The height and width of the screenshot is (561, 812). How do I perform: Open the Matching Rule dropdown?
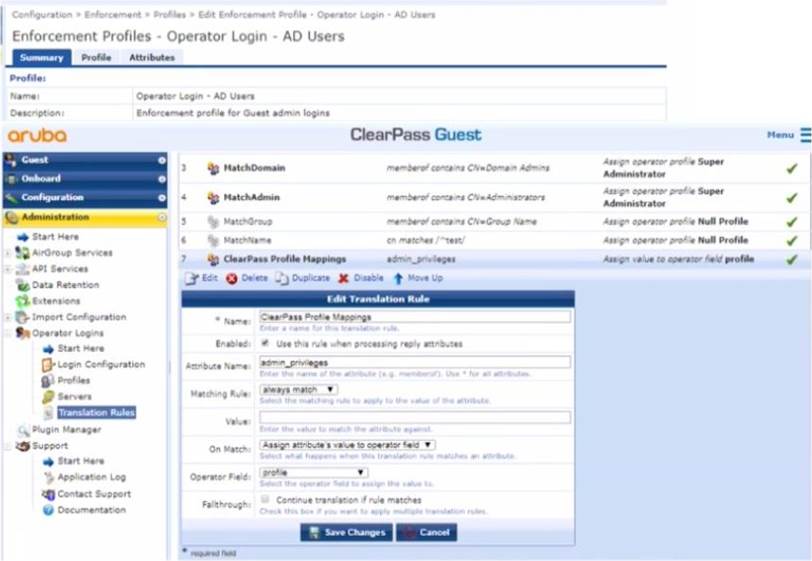coord(299,390)
